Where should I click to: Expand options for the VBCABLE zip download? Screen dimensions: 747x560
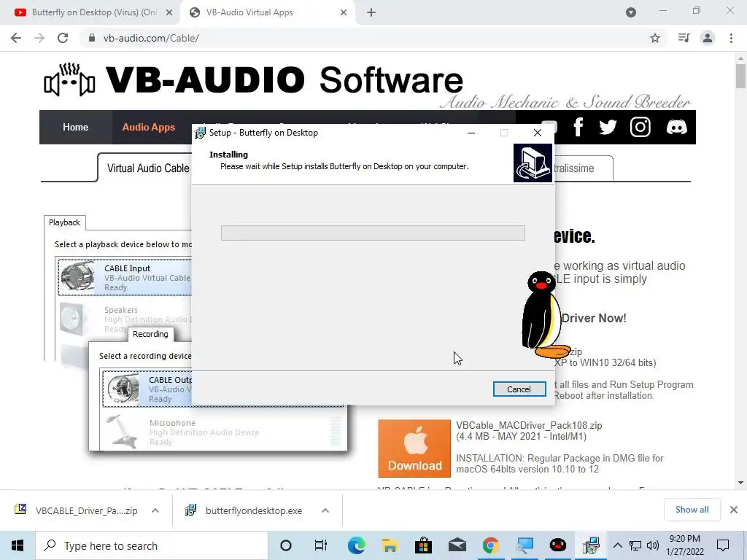pos(155,510)
